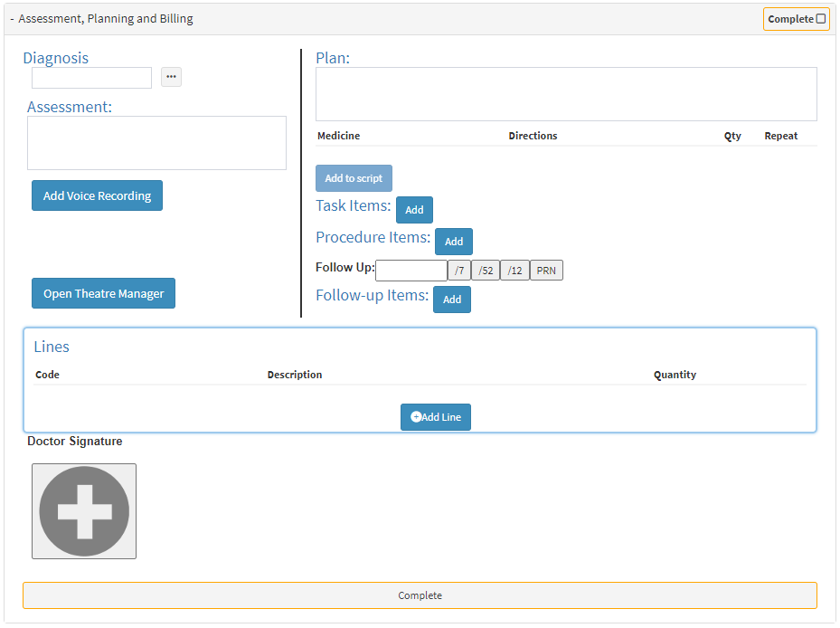Focus the Diagnosis input field
The width and height of the screenshot is (840, 628).
[91, 78]
